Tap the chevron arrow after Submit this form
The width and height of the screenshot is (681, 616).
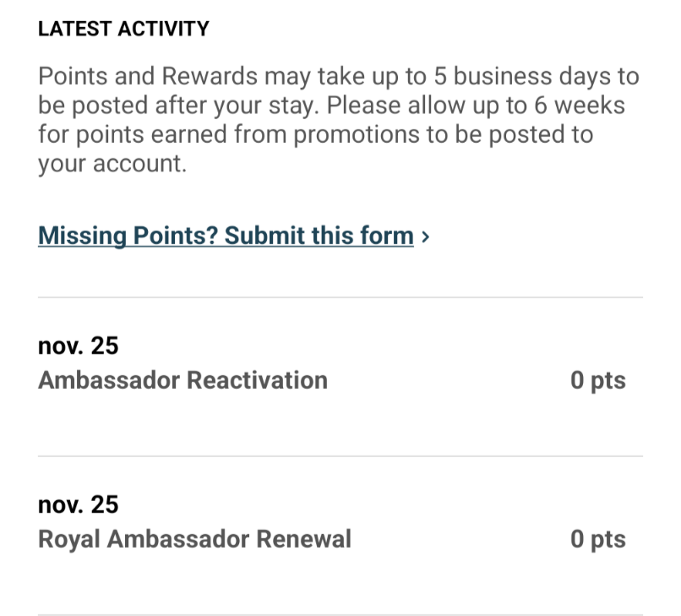pos(426,237)
